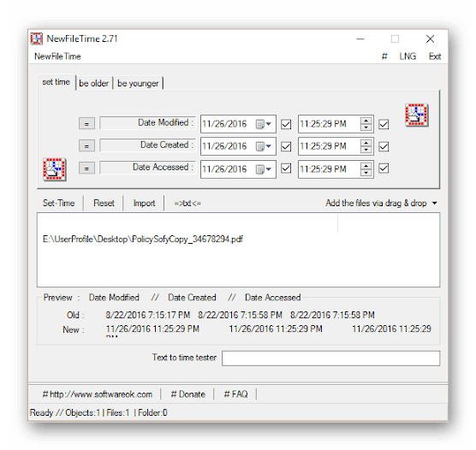The height and width of the screenshot is (450, 476).
Task: Open the Date Created calendar picker
Action: pos(264,146)
